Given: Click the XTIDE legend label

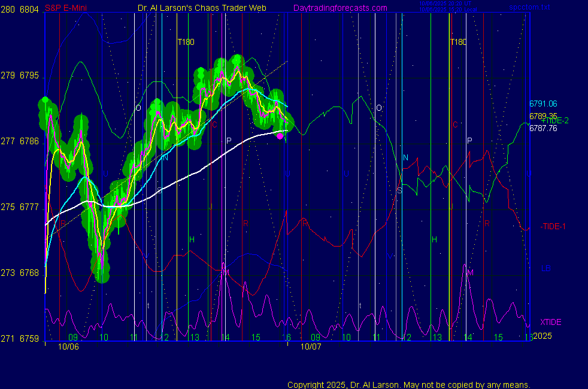Looking at the screenshot, I should coord(550,322).
